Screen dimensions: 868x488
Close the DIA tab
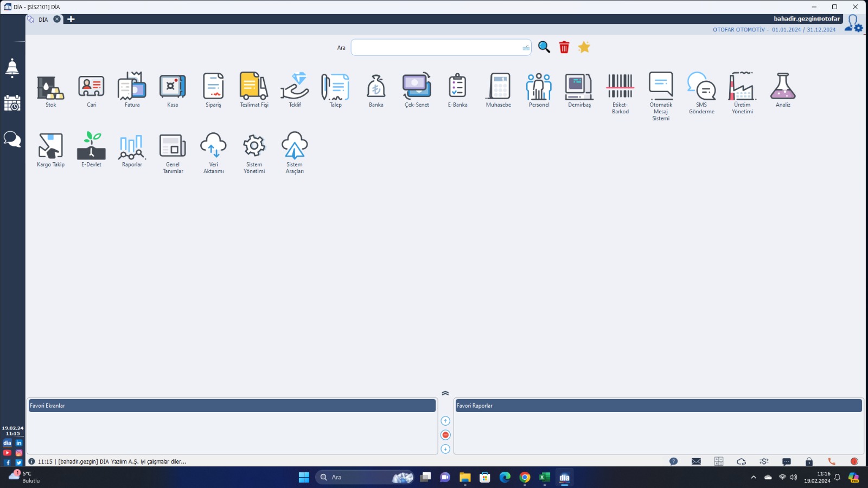point(57,19)
